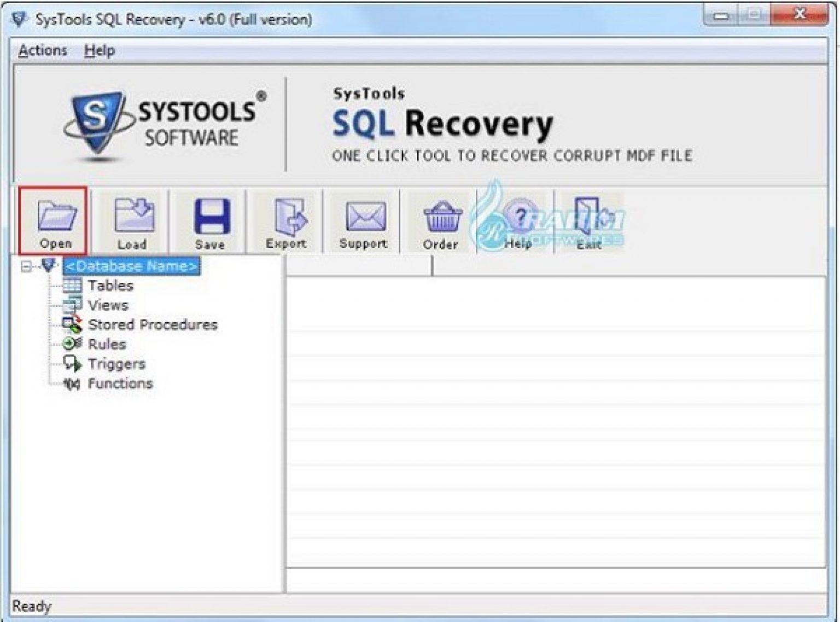Select the Functions tree item

tap(120, 383)
